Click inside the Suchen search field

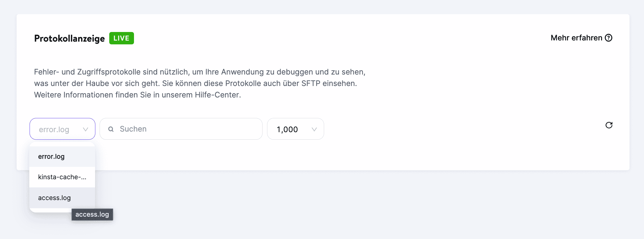pos(181,129)
